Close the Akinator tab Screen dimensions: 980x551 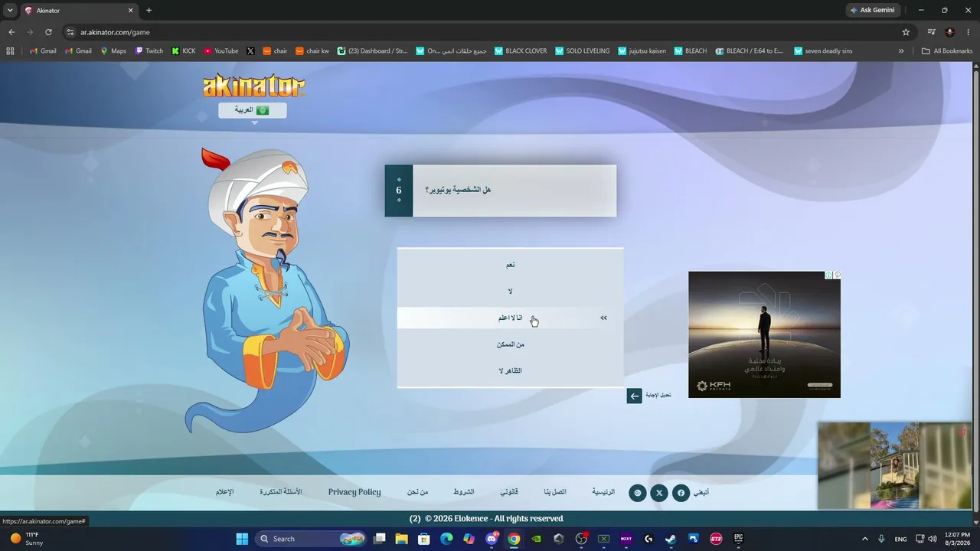coord(130,11)
